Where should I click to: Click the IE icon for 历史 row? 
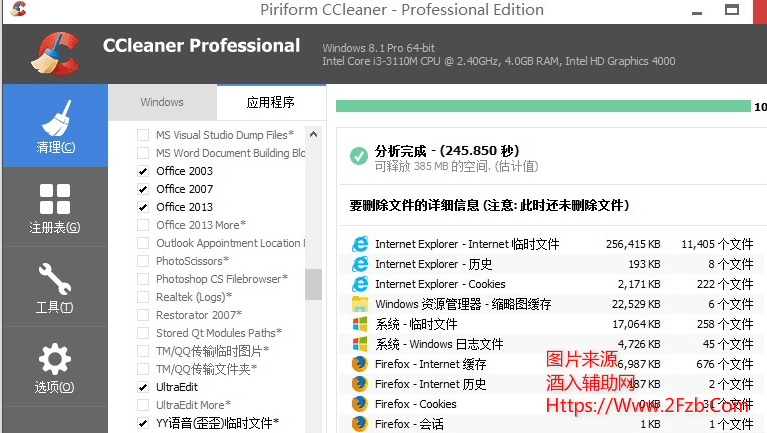[360, 264]
